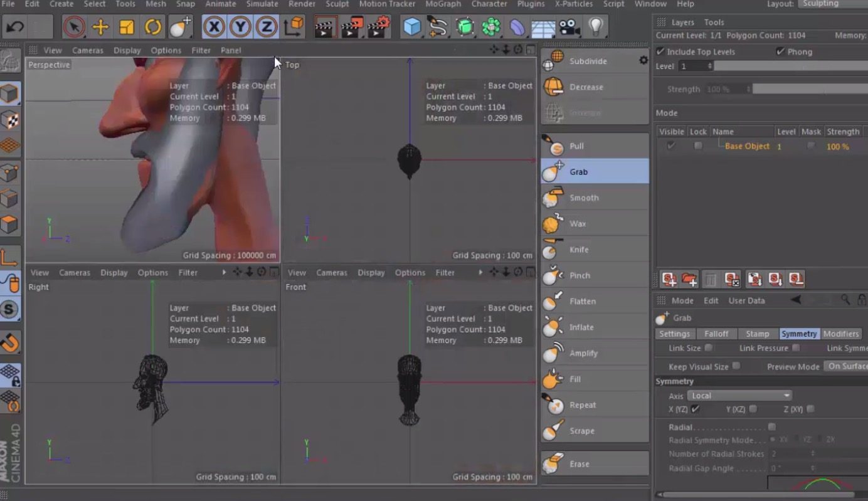Select the Pinch sculpt brush
Screen dimensions: 868x501
(x=595, y=275)
